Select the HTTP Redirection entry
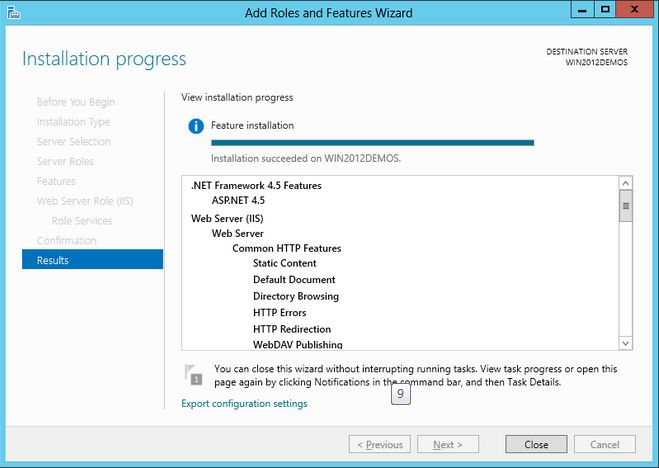The height and width of the screenshot is (468, 659). click(292, 329)
